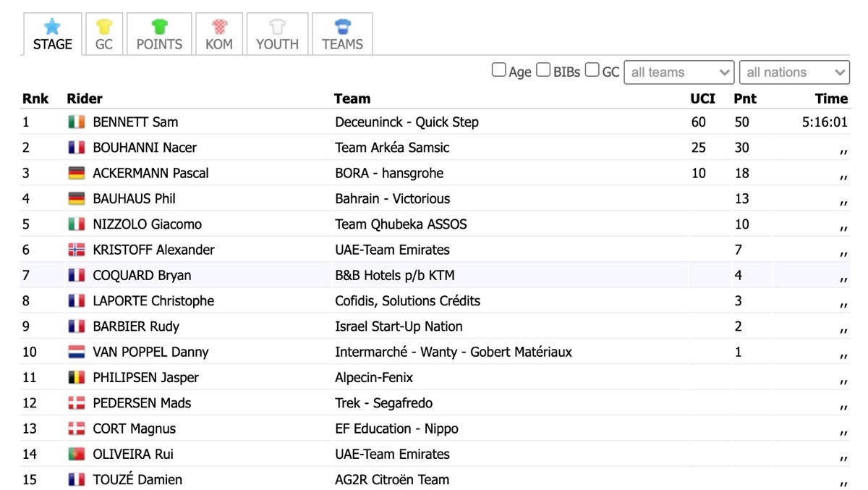Click the German flag beside BAUHAUS Phil
The height and width of the screenshot is (490, 868).
tap(77, 199)
